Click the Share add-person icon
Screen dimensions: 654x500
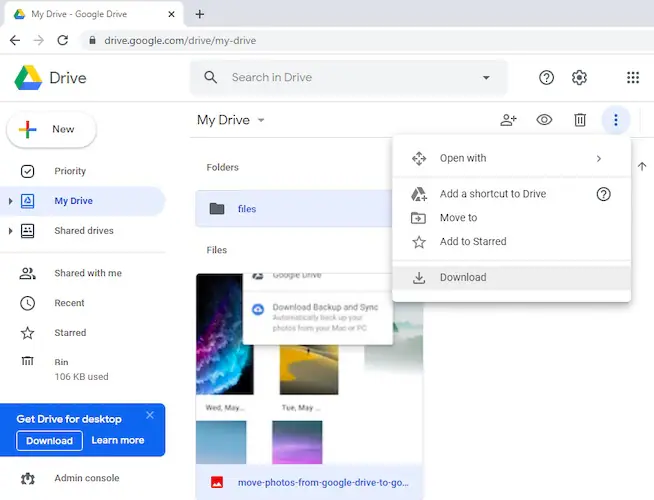pos(508,120)
